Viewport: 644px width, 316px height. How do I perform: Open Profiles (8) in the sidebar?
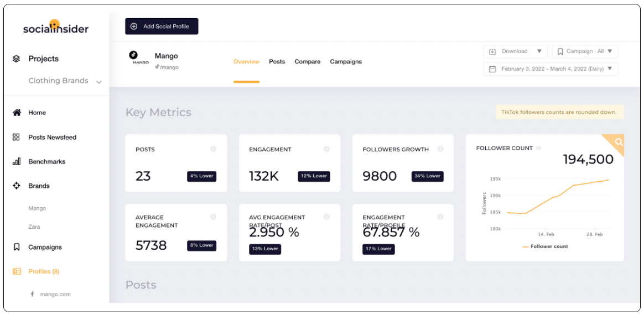tap(45, 271)
